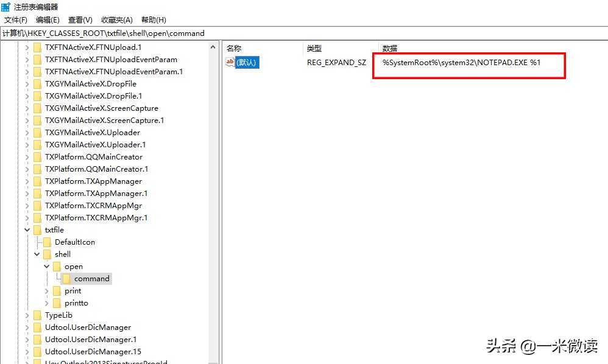Expand TXFTNActiveX.FTNUpload.1 key
The width and height of the screenshot is (608, 364).
coord(27,47)
